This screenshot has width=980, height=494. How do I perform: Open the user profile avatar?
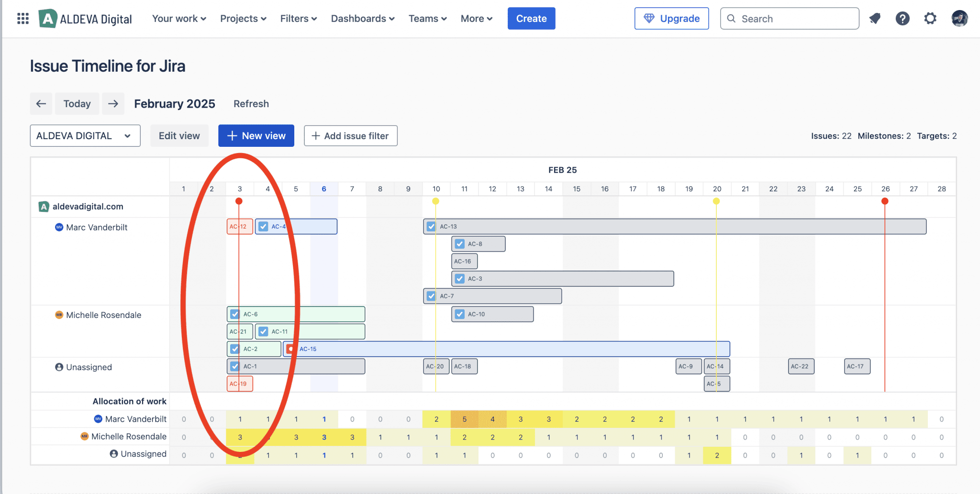(959, 19)
